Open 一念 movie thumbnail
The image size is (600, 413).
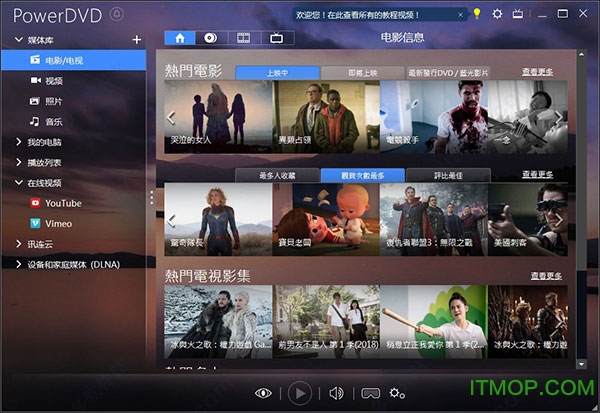[x=528, y=117]
